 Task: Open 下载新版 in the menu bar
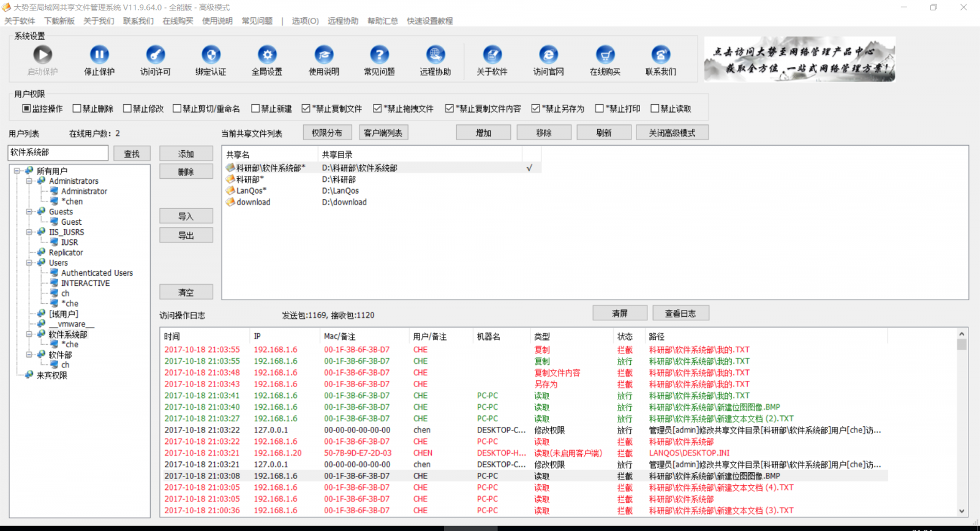point(59,21)
